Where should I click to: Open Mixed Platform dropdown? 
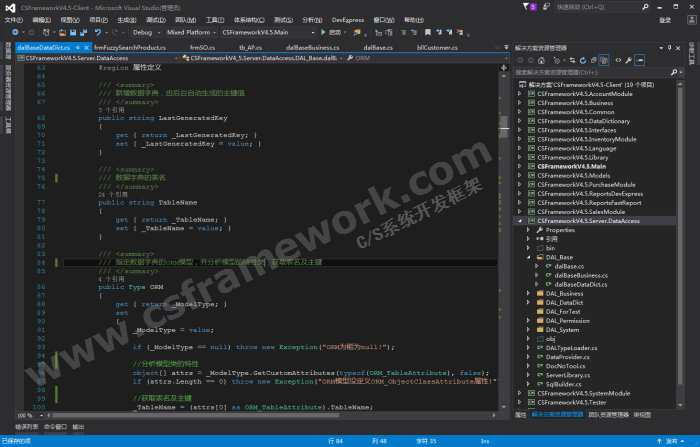coord(188,32)
